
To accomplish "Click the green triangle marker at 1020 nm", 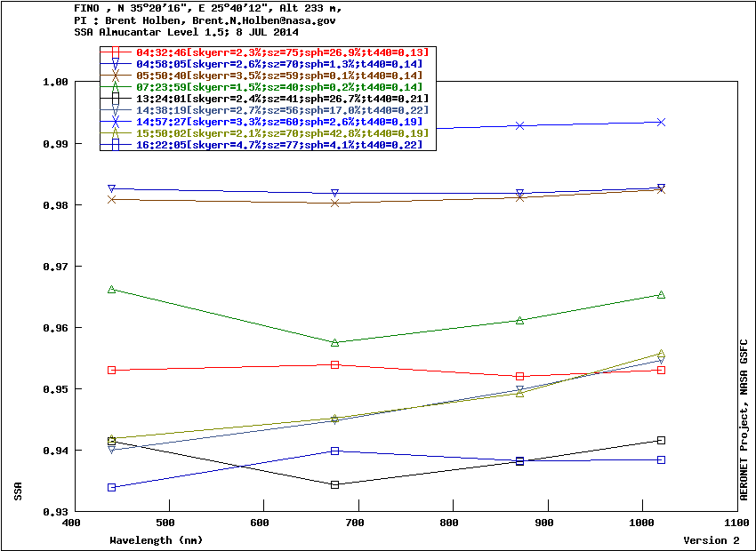I will pos(661,294).
